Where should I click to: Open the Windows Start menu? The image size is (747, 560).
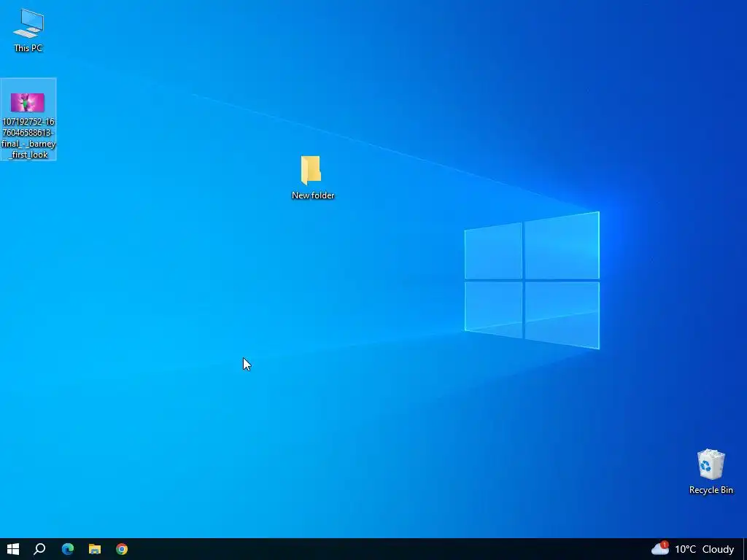[13, 549]
